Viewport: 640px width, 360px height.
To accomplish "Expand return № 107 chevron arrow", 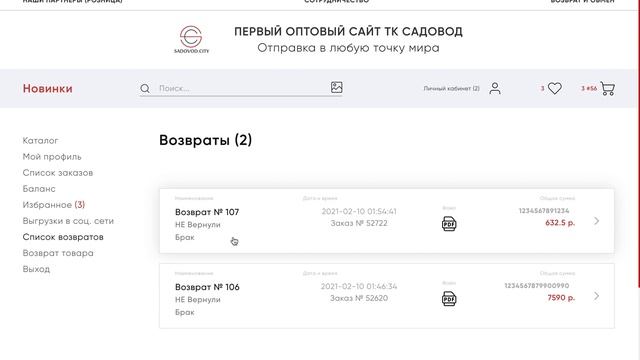I will [x=597, y=221].
